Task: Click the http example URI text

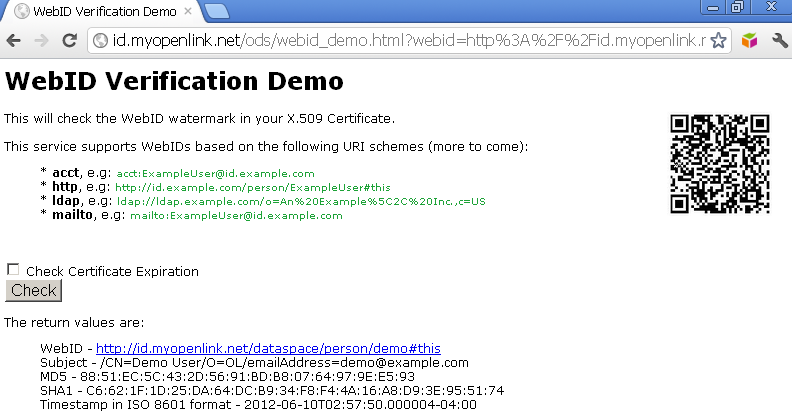Action: 252,188
